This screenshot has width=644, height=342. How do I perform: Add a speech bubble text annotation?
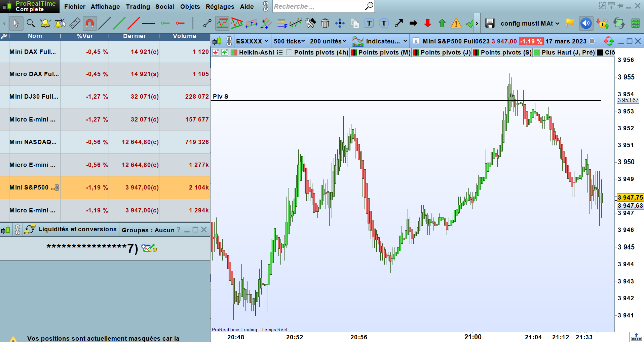click(x=384, y=23)
